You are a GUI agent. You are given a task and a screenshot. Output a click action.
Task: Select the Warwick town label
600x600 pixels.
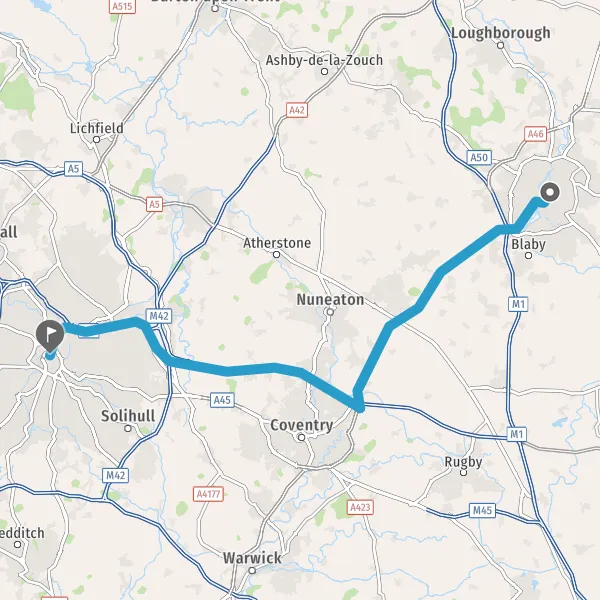click(252, 558)
